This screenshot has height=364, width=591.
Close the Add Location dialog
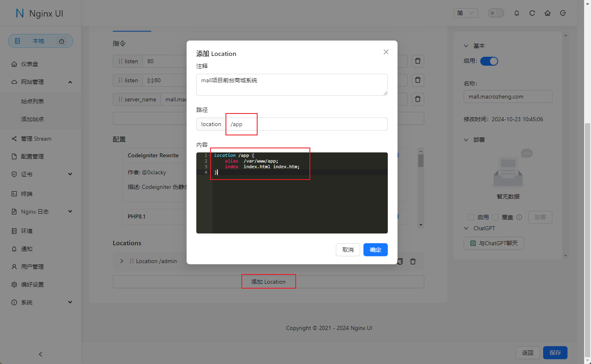click(x=386, y=52)
